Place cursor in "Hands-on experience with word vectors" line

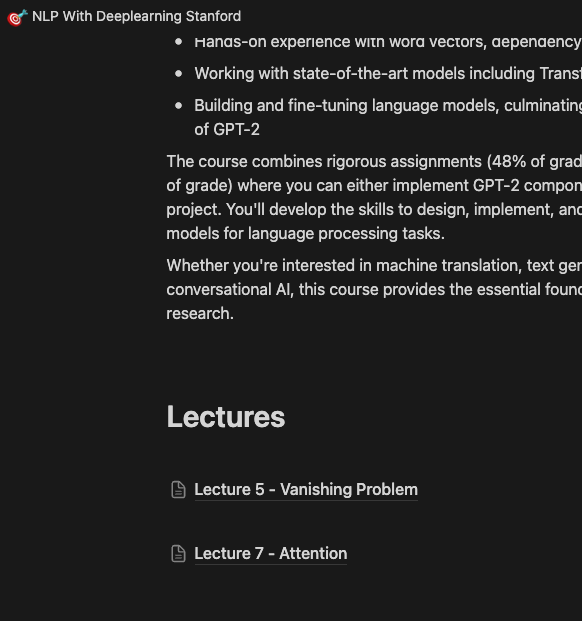(388, 42)
